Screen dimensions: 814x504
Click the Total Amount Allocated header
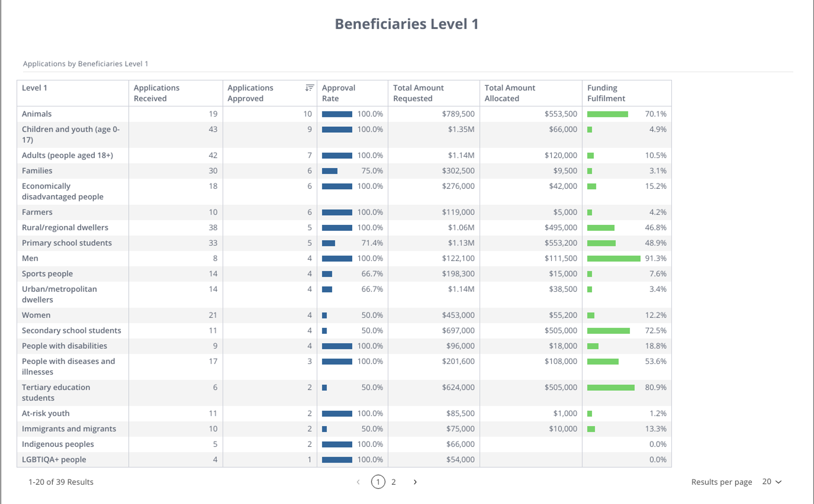pyautogui.click(x=509, y=93)
